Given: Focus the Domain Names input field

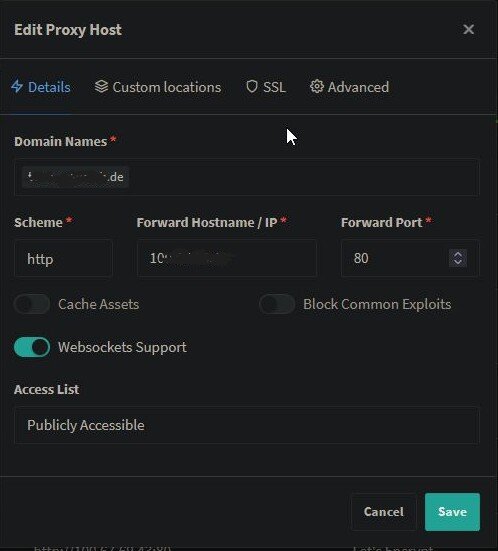Looking at the screenshot, I should point(247,177).
